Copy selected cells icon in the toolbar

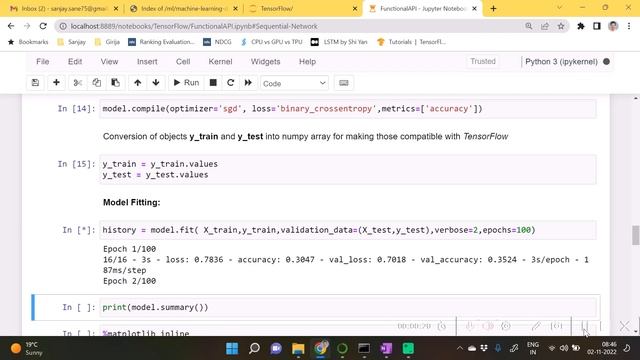96,83
